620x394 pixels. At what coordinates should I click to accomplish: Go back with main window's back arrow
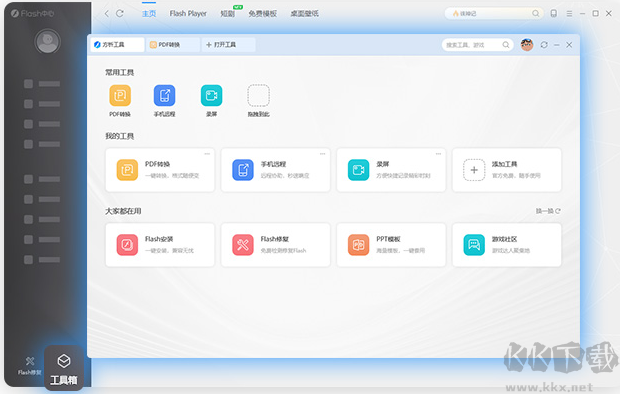pos(106,13)
